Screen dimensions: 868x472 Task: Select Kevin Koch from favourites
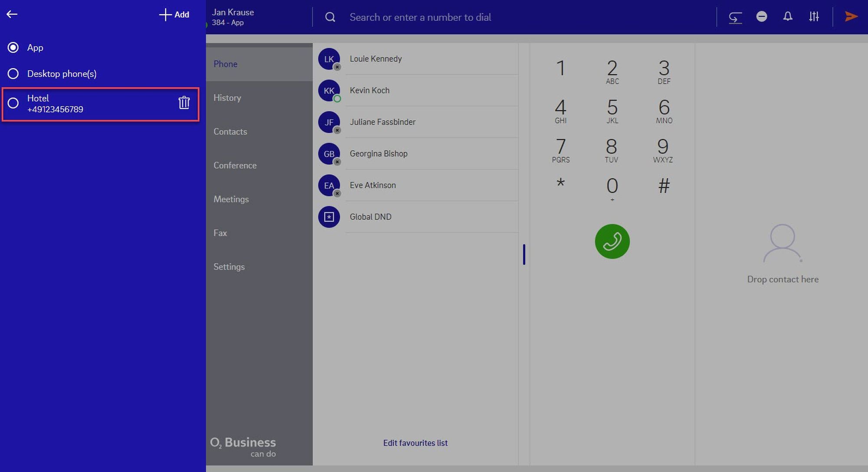click(369, 90)
